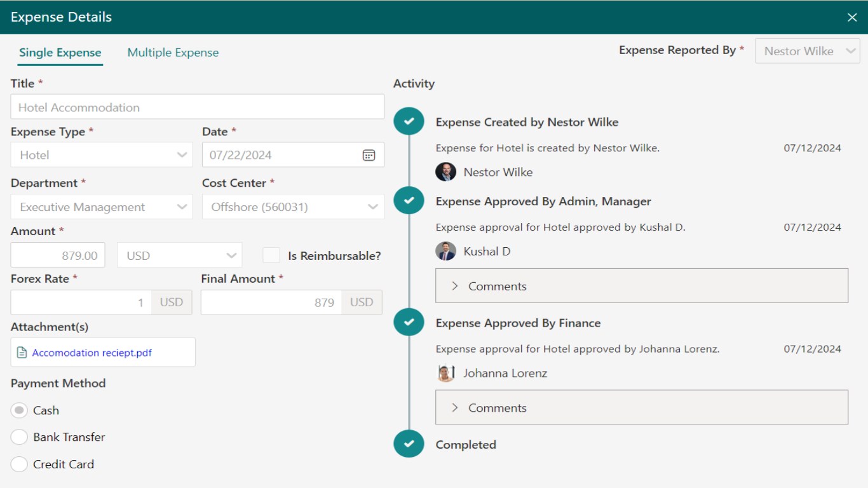The image size is (868, 488).
Task: Click the PDF file icon in Attachments
Action: coord(22,353)
